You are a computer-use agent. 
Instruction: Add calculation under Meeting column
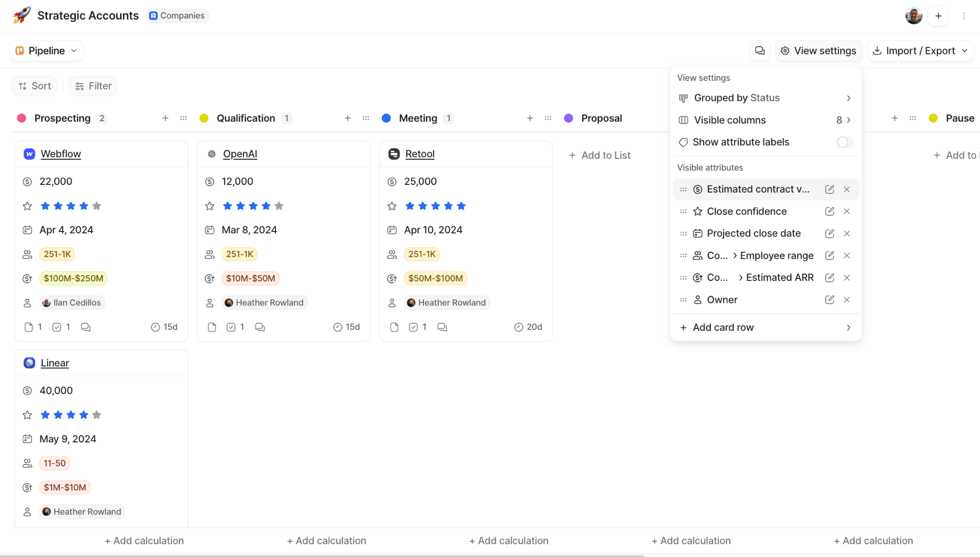509,541
